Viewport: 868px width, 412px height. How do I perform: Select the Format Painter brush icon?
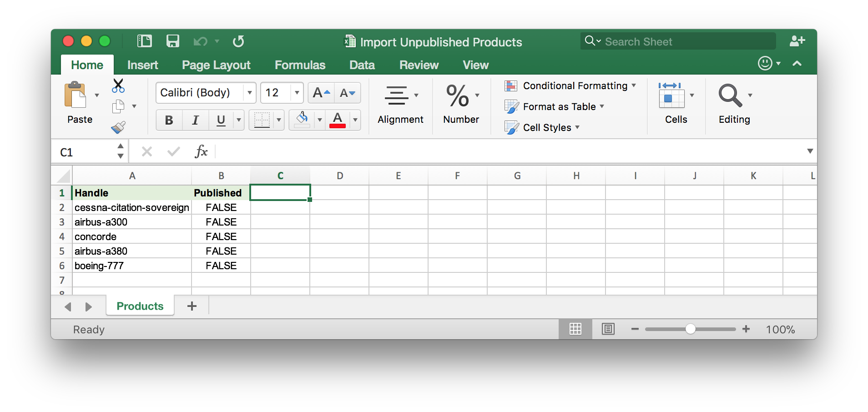(x=118, y=127)
